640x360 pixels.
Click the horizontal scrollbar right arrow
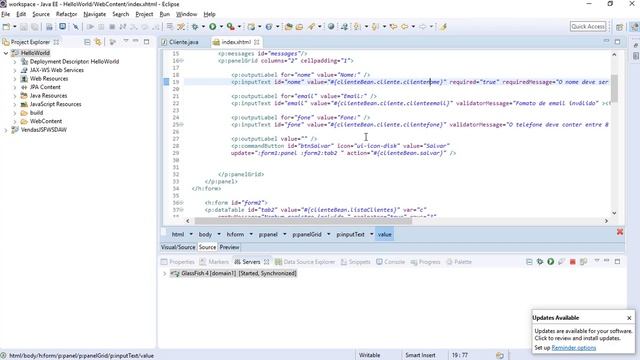coord(606,221)
